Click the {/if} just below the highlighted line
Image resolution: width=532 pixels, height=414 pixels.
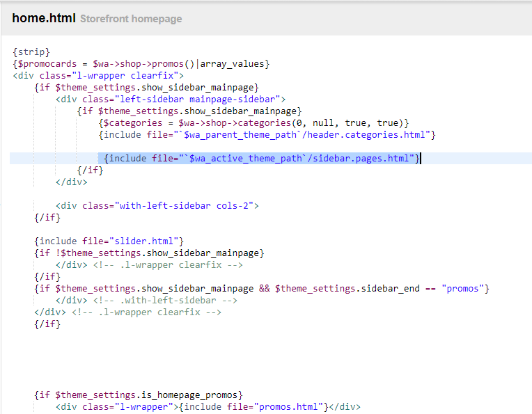coord(90,170)
